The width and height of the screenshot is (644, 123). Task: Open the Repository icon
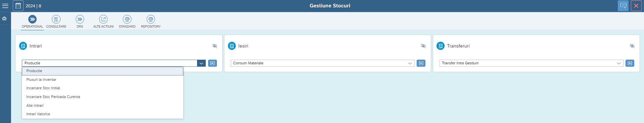pos(151,19)
